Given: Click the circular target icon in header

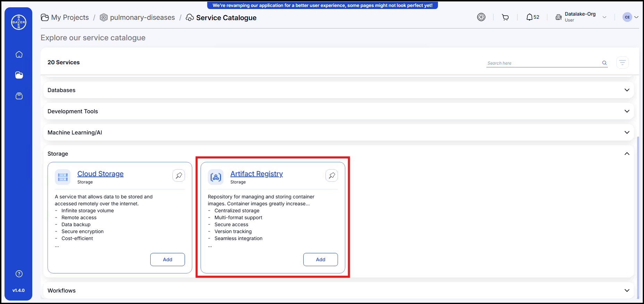Looking at the screenshot, I should tap(481, 17).
